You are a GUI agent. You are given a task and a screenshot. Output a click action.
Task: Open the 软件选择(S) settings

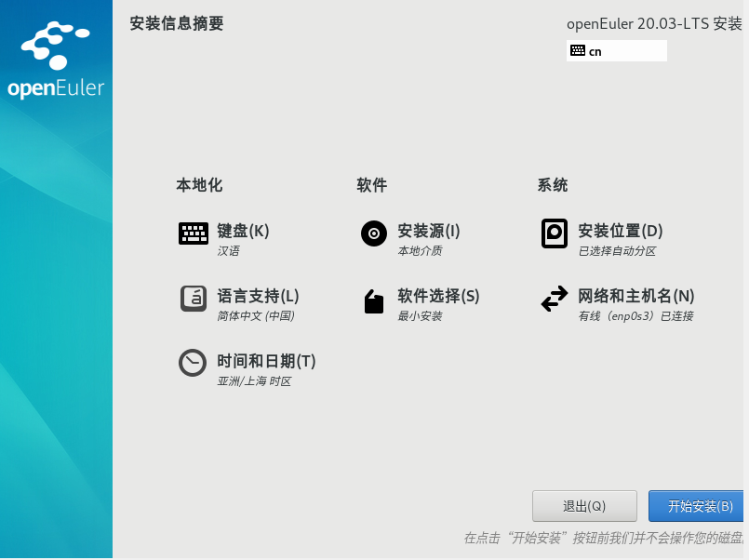pos(438,296)
